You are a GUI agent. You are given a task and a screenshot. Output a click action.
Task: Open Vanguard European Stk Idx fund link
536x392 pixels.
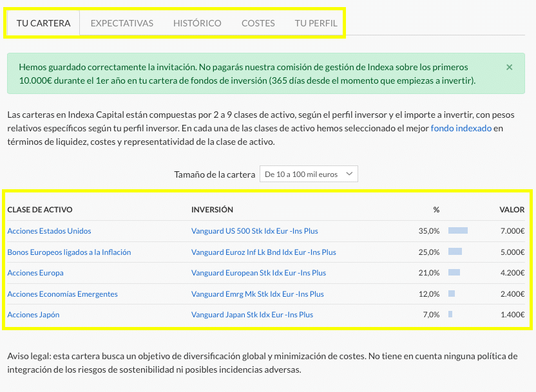[x=259, y=273]
